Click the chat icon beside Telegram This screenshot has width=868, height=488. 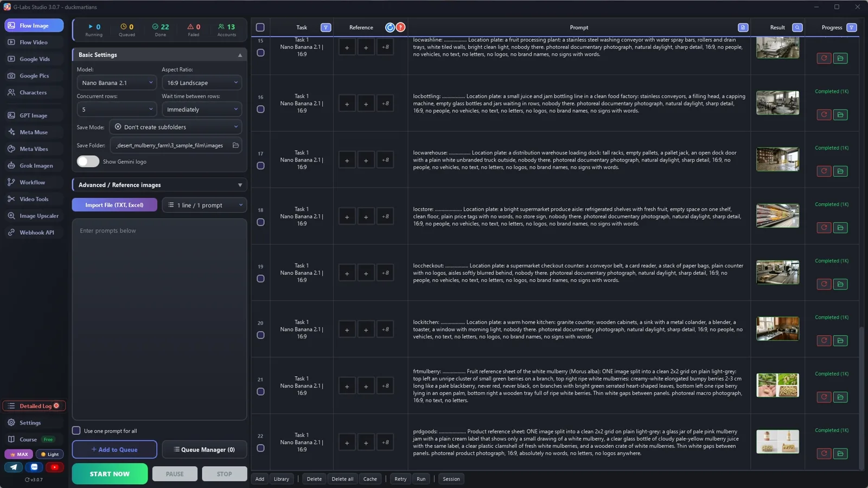pos(34,467)
